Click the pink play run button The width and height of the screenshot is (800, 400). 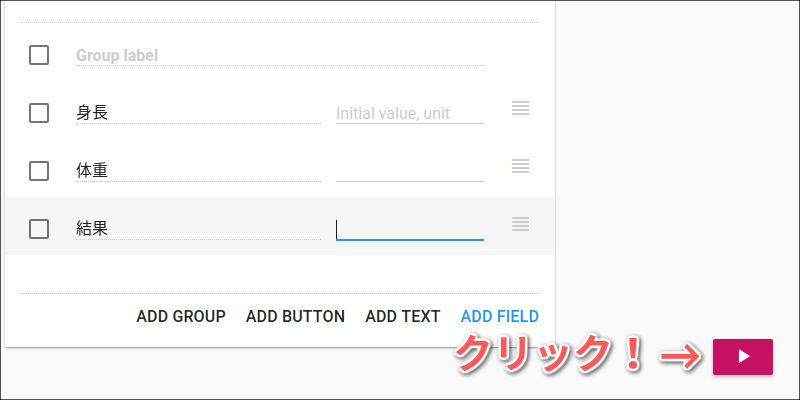pos(742,357)
